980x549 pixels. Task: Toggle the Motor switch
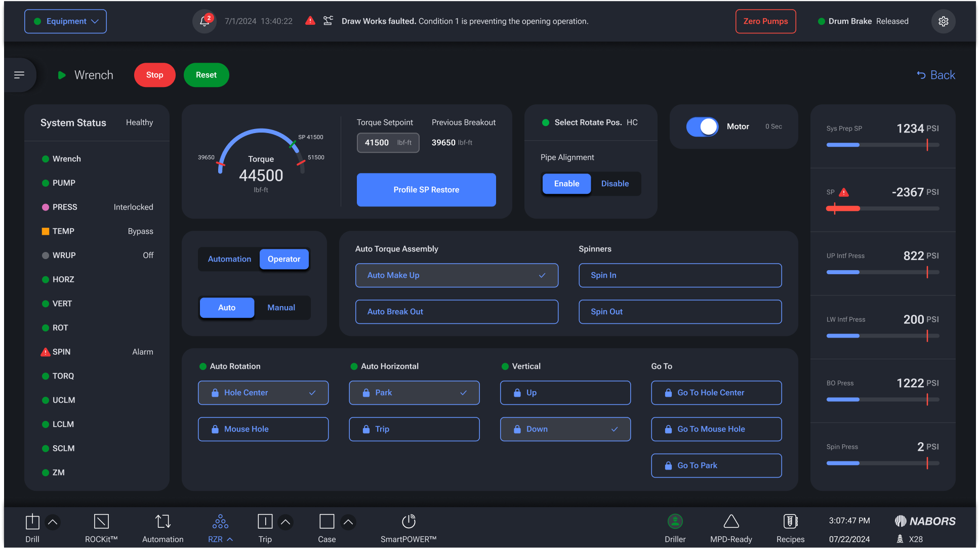pos(702,126)
